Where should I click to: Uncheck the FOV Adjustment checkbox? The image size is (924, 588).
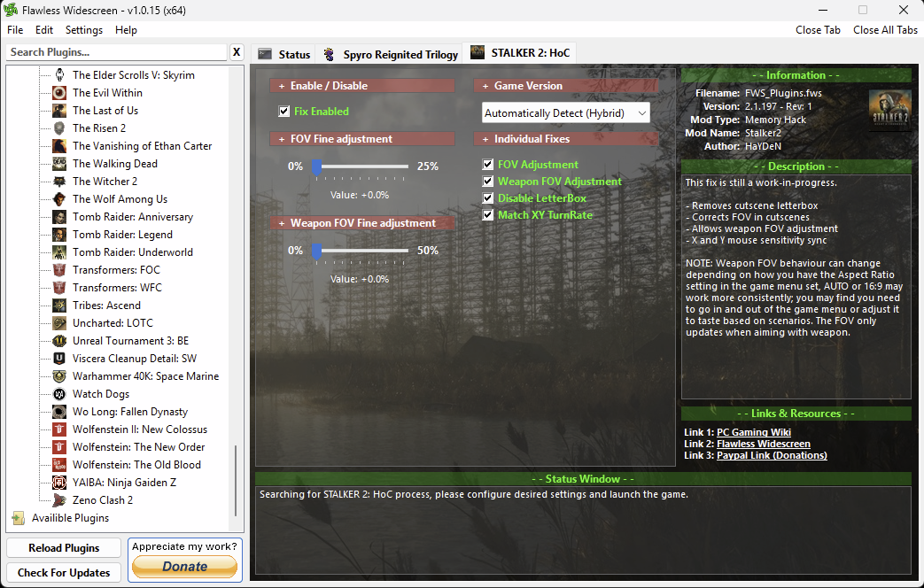[x=488, y=165]
